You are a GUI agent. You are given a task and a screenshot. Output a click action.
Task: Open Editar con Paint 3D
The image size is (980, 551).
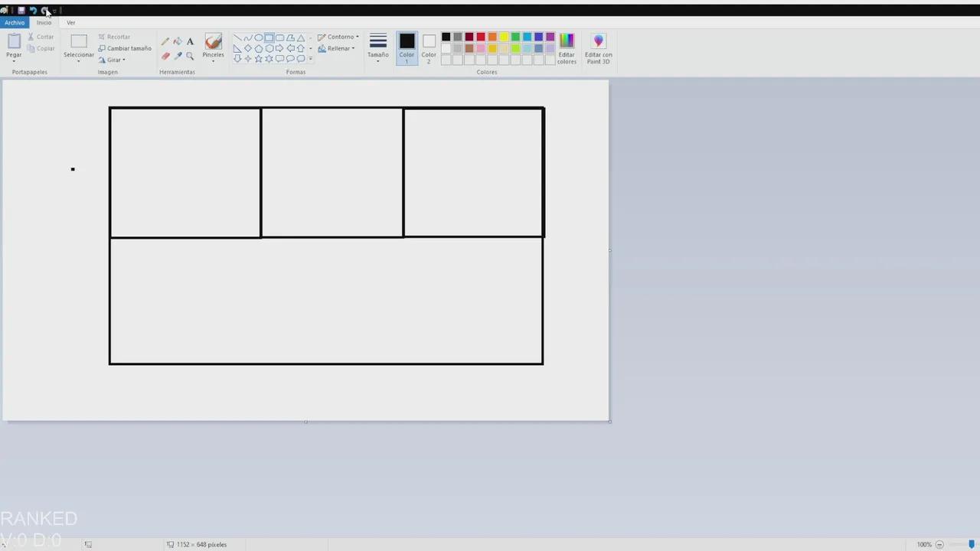(x=598, y=47)
